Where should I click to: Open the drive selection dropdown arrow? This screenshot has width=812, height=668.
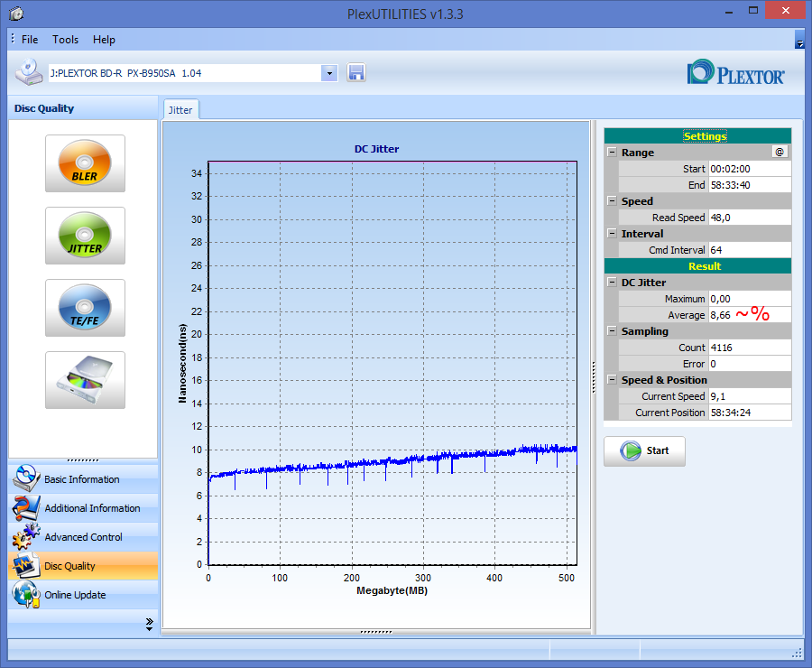click(x=329, y=74)
